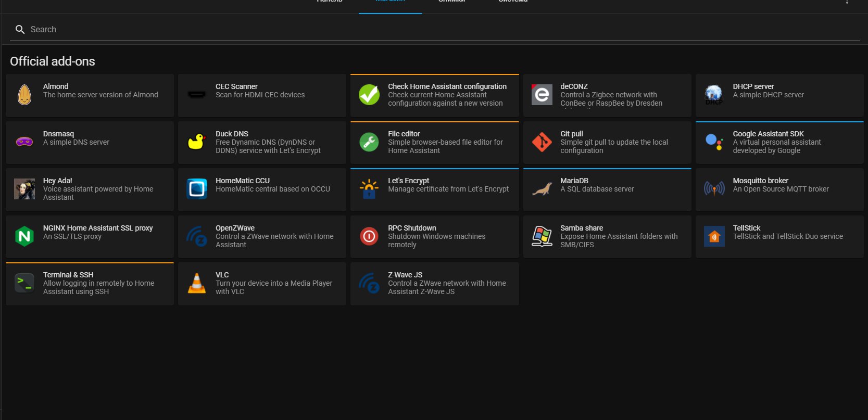Open the 'Terminal & SSH' add-on title

tap(68, 275)
